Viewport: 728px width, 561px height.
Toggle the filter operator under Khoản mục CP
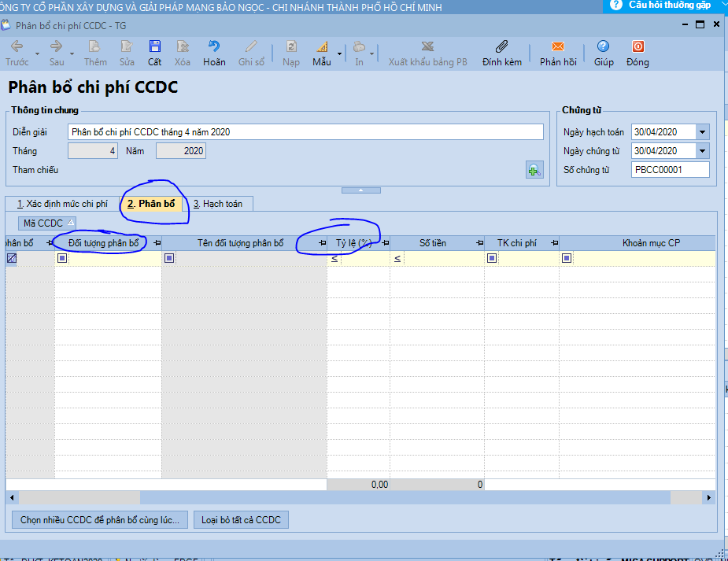[567, 258]
